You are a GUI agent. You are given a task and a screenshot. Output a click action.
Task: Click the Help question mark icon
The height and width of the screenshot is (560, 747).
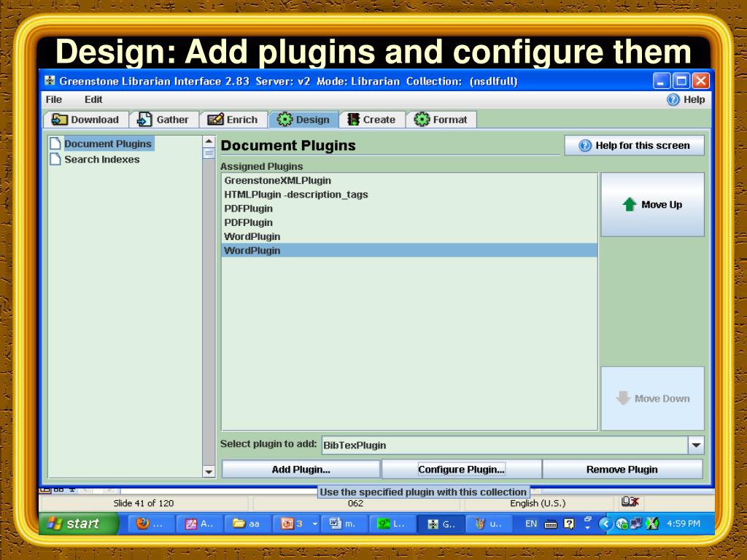click(x=673, y=99)
